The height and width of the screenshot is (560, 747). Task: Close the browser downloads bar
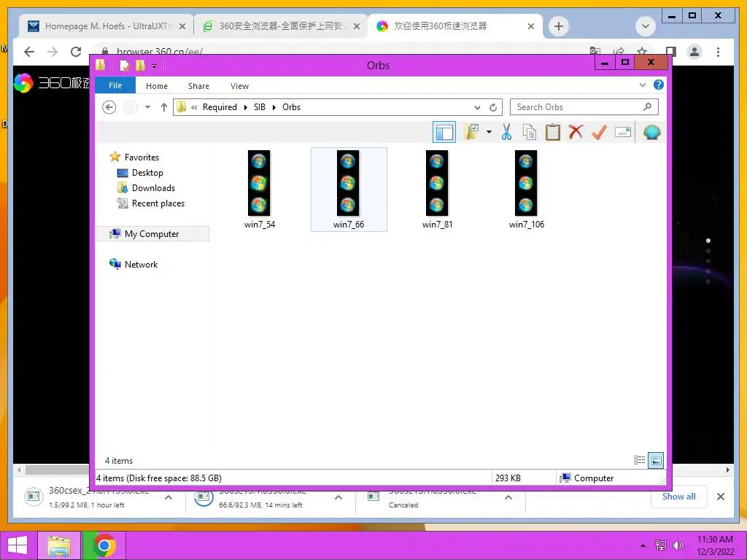coord(721,497)
